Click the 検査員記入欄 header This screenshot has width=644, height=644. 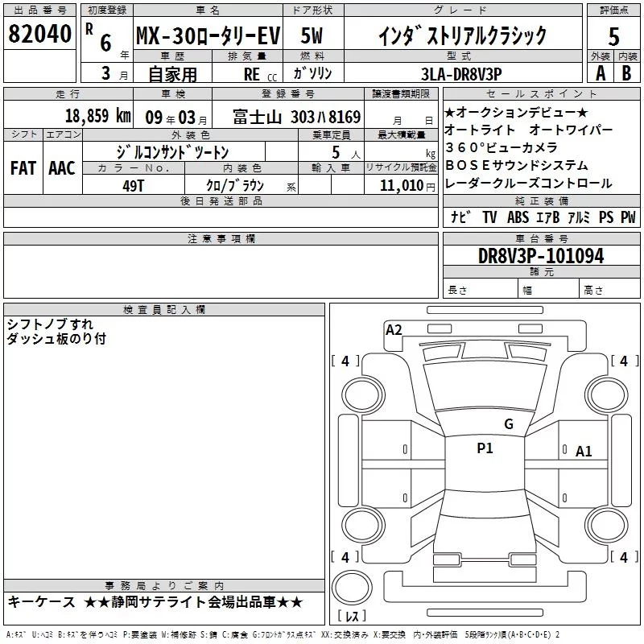164,310
